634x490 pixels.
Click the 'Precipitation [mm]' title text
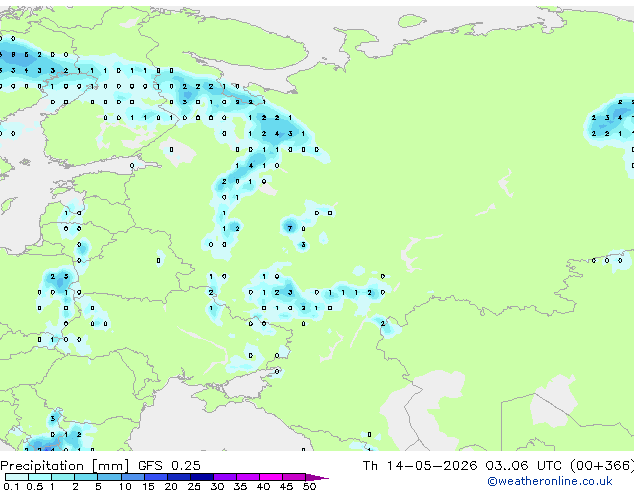click(65, 466)
